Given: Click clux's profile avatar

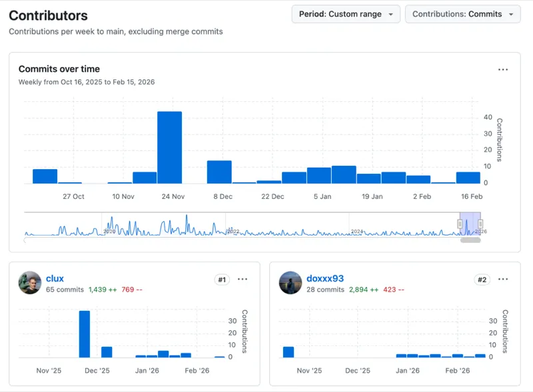Looking at the screenshot, I should coord(30,283).
